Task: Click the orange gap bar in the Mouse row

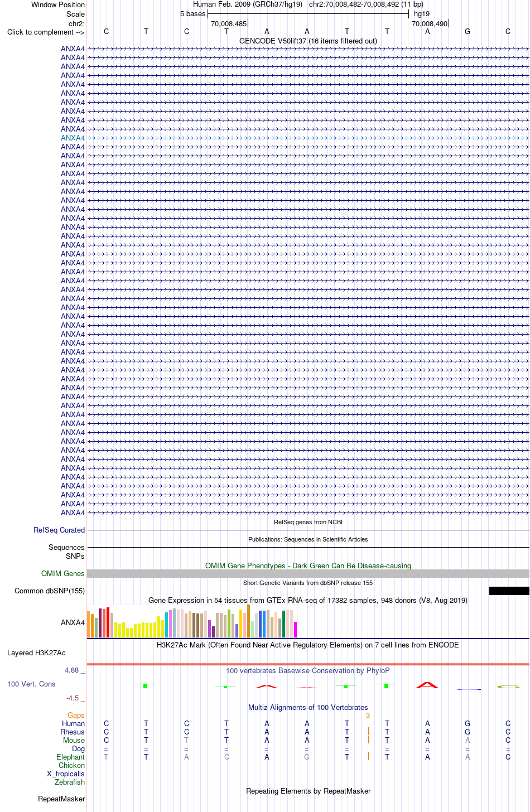Action: pos(368,740)
